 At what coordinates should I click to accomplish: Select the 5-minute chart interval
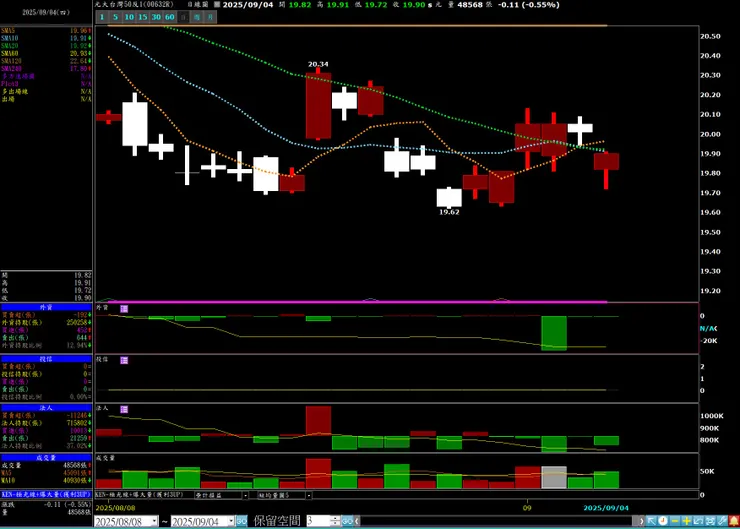(x=115, y=17)
